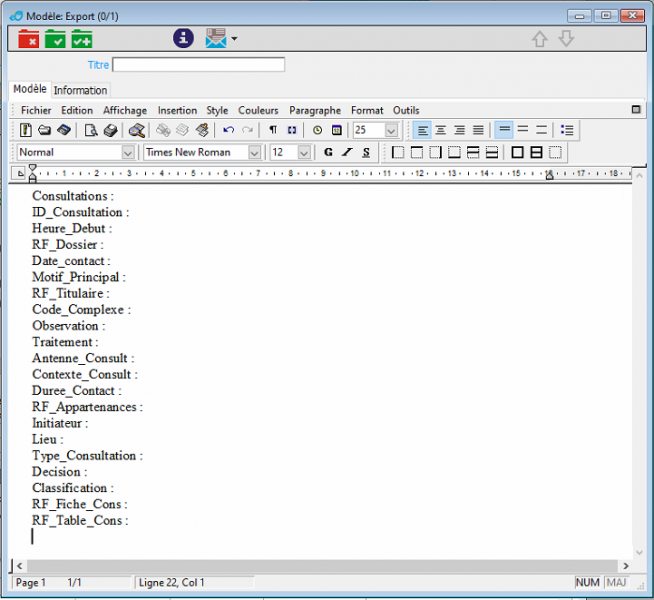
Task: Click the mail envelope icon
Action: pyautogui.click(x=216, y=38)
